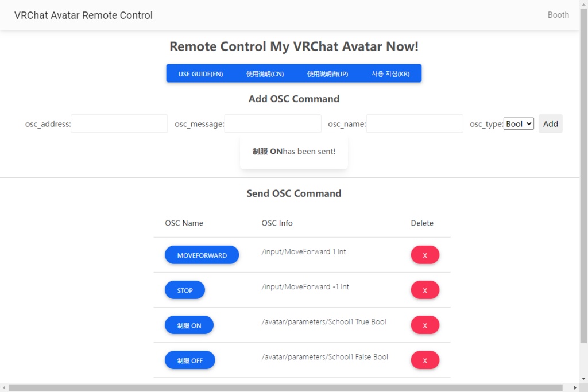
Task: Open the 使用说明(CN) guide
Action: 265,73
